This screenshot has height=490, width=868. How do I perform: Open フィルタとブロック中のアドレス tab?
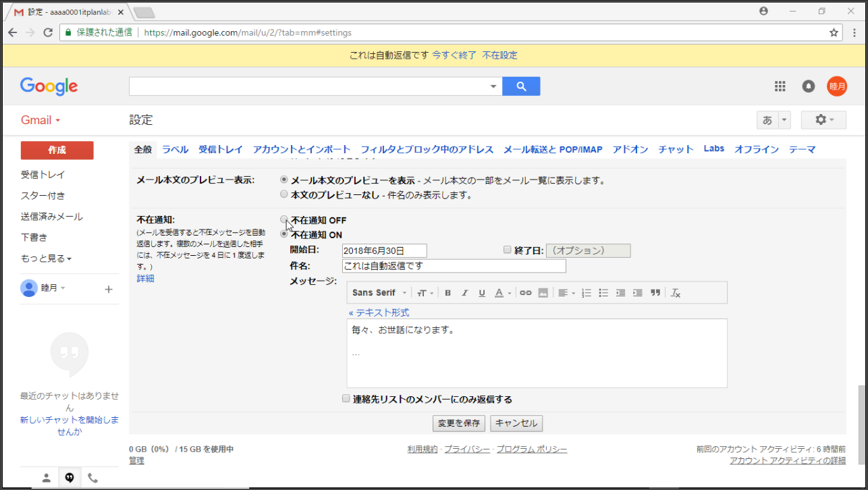tap(427, 149)
